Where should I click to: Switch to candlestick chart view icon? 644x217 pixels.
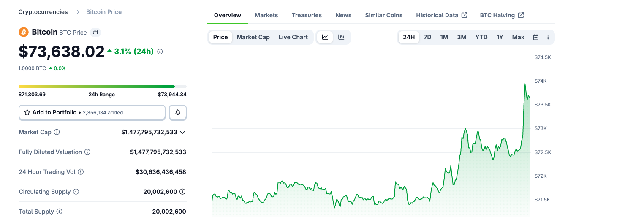coord(341,37)
